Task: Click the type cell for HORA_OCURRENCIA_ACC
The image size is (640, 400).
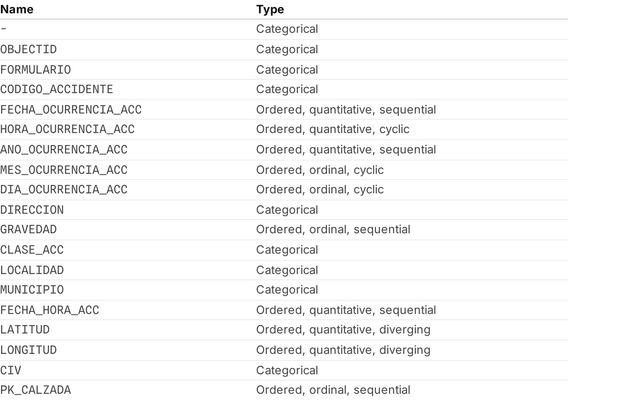Action: tap(332, 130)
